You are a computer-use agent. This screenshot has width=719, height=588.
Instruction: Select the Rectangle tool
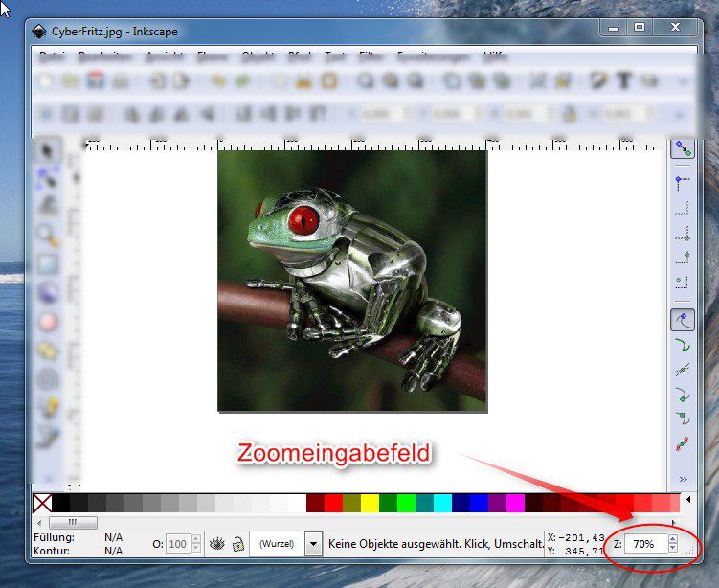48,264
